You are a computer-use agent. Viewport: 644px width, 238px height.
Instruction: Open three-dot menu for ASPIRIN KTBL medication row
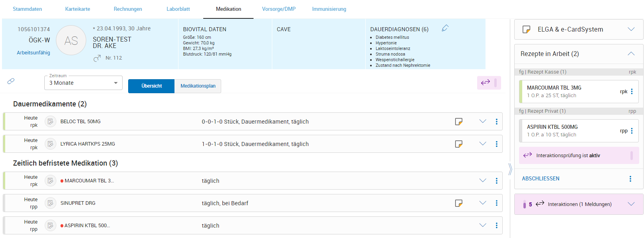pos(496,226)
